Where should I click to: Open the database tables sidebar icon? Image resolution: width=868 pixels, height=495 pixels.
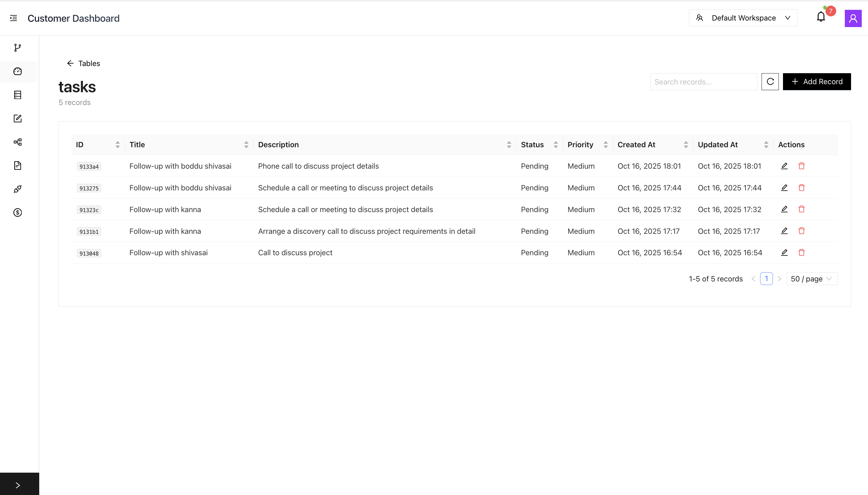pyautogui.click(x=18, y=95)
